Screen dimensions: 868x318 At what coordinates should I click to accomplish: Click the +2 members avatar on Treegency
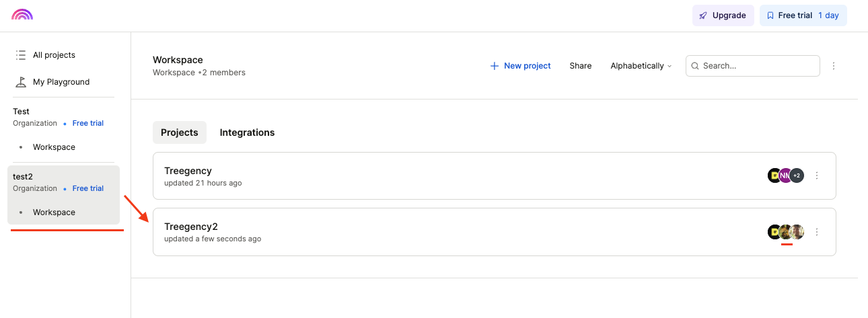(797, 175)
